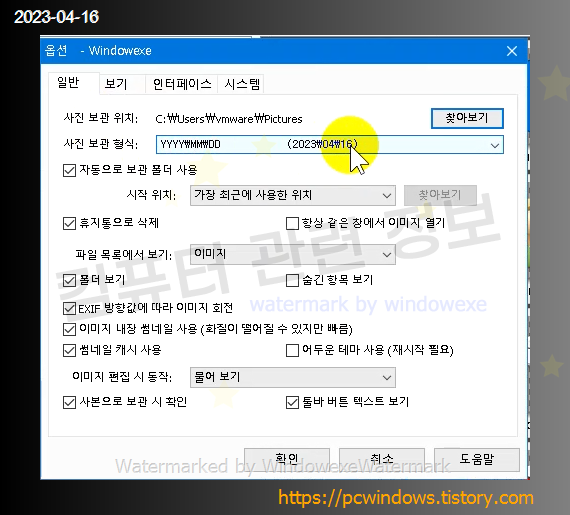The width and height of the screenshot is (570, 515).
Task: Click the 취소 button
Action: click(x=382, y=459)
